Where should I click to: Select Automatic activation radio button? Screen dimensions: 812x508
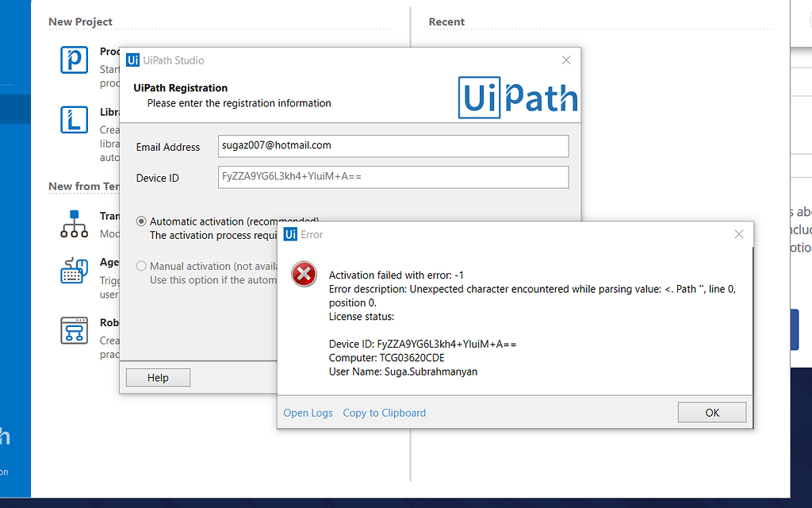(141, 221)
